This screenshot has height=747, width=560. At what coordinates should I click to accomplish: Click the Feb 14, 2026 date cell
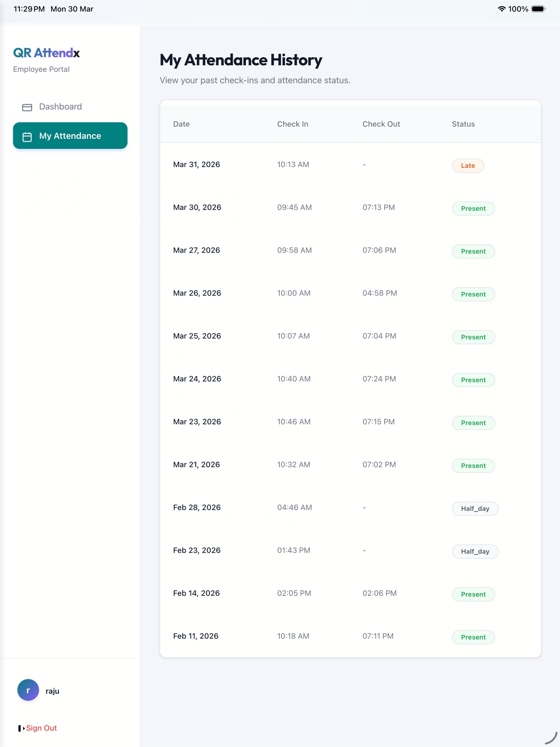(196, 593)
